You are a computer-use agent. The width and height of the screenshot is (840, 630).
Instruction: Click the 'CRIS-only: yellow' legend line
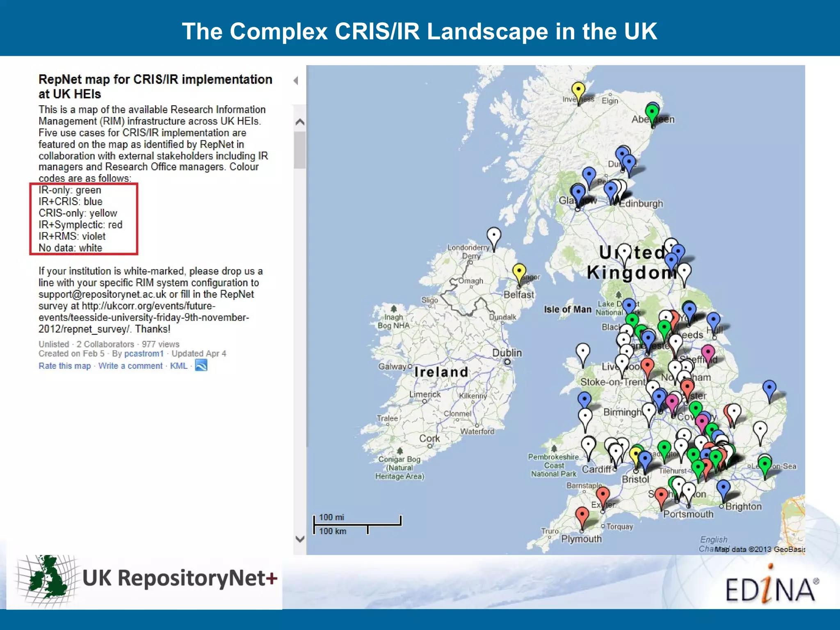[78, 213]
